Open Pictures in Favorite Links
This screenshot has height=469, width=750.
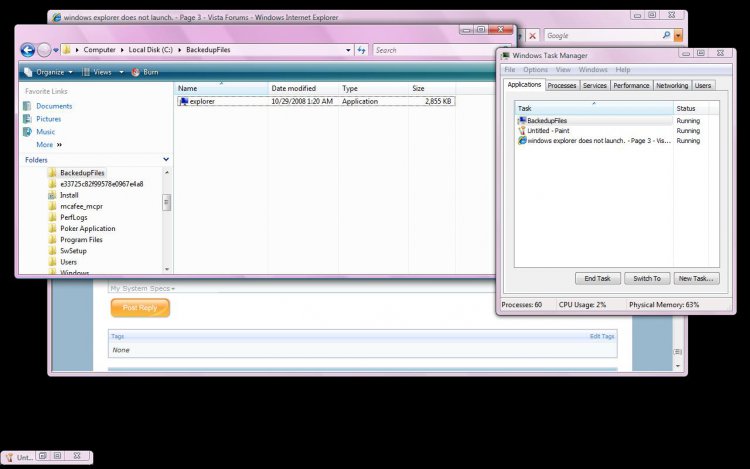48,119
